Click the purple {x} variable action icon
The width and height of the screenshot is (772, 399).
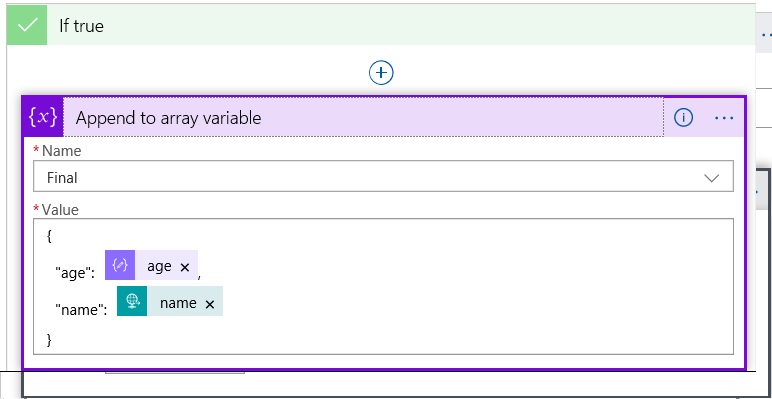click(x=43, y=117)
